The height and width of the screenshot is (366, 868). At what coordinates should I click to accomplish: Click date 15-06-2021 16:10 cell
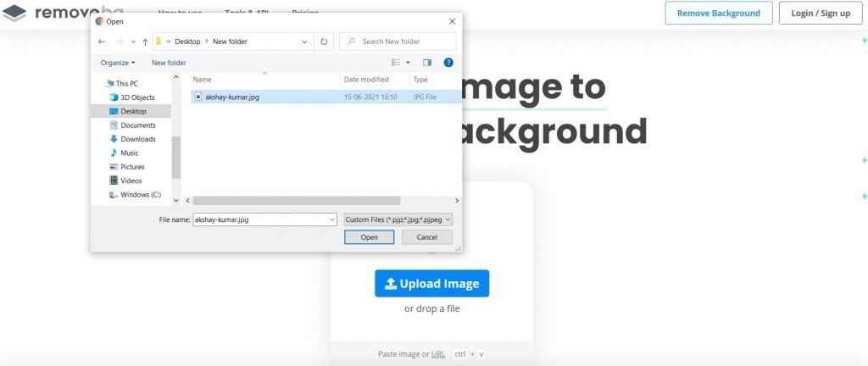(370, 97)
